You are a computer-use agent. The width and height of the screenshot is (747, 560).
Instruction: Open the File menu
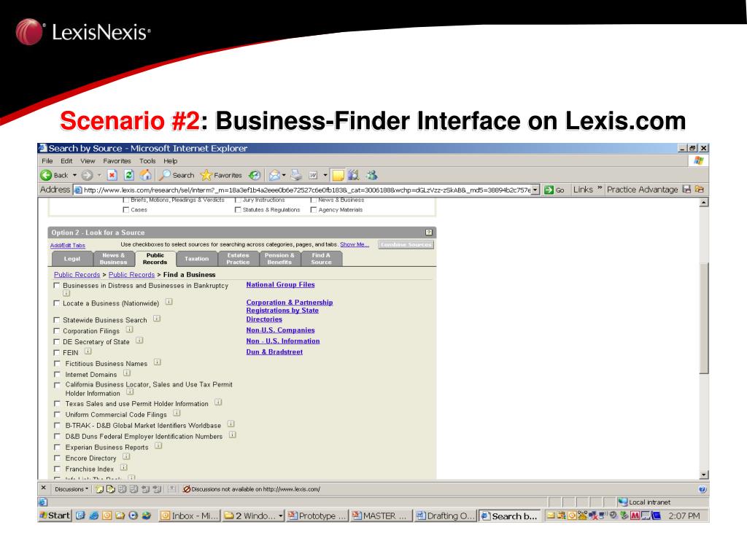(47, 161)
